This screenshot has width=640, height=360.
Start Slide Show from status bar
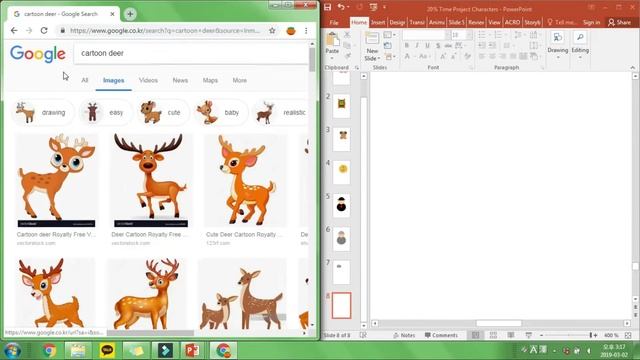point(529,335)
